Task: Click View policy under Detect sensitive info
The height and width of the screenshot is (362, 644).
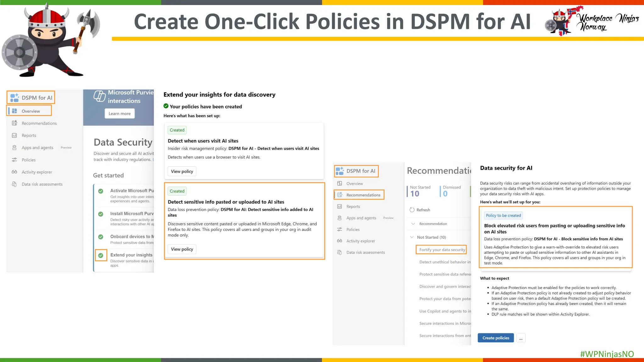Action: click(182, 249)
